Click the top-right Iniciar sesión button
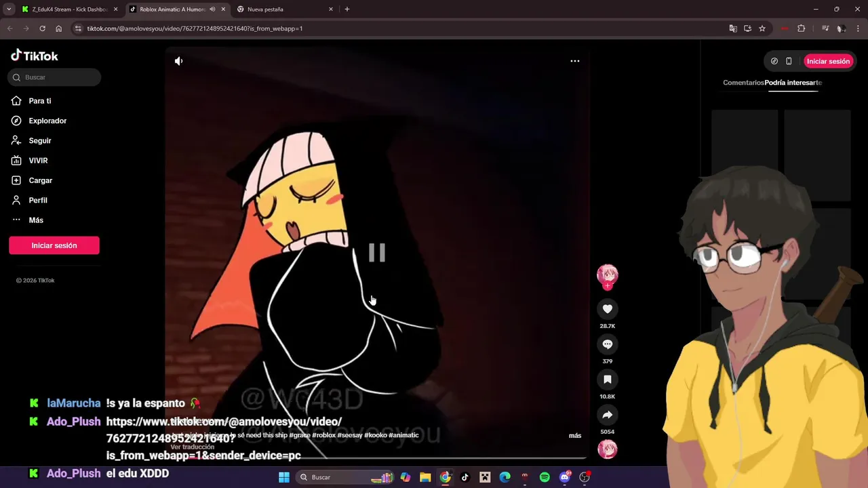The width and height of the screenshot is (868, 488). tap(828, 61)
